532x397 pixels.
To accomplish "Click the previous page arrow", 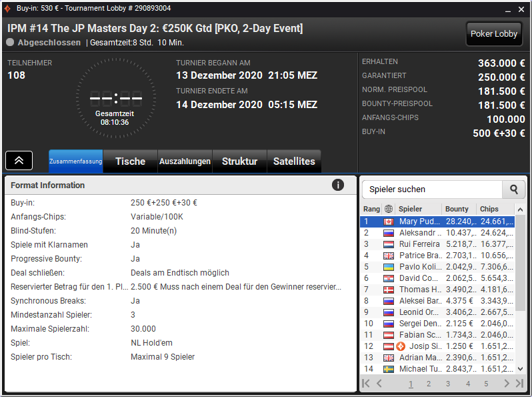I will coord(379,384).
